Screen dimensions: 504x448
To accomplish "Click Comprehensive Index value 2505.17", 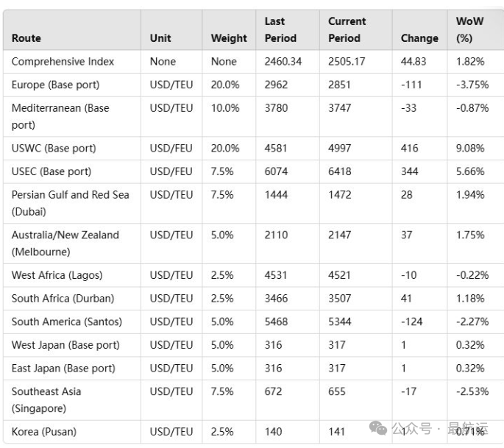I will (347, 61).
